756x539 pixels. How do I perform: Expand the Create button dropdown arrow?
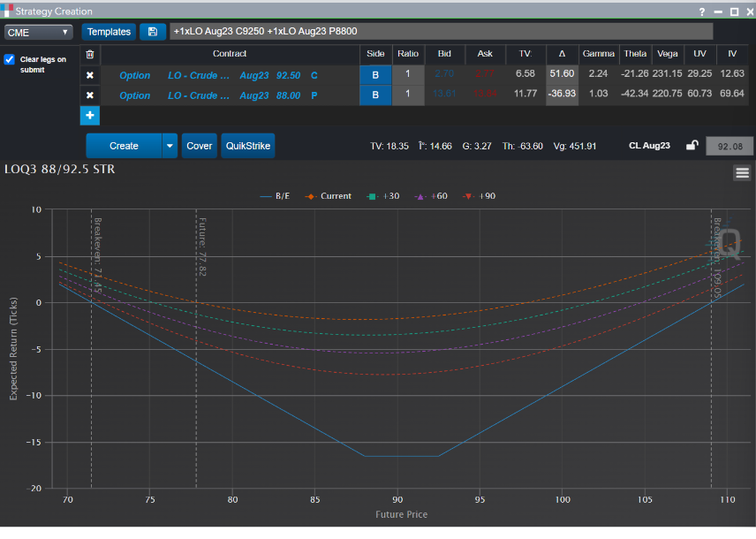(170, 146)
